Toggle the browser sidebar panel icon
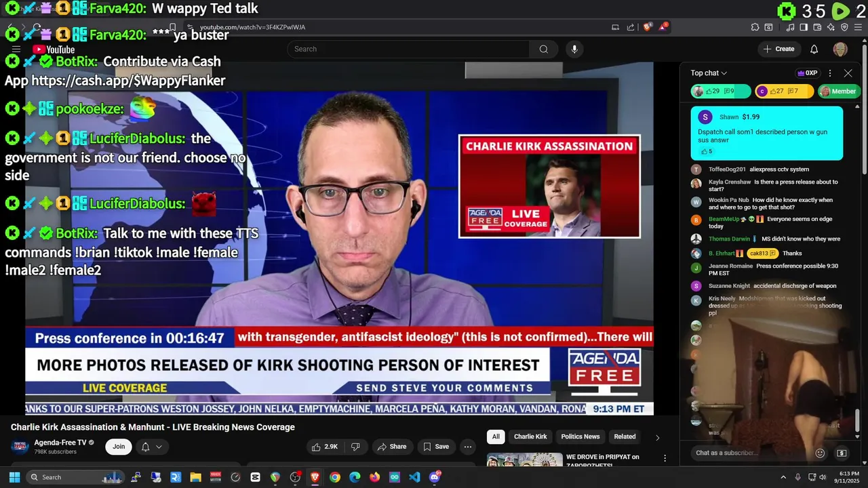868x488 pixels. 804,27
